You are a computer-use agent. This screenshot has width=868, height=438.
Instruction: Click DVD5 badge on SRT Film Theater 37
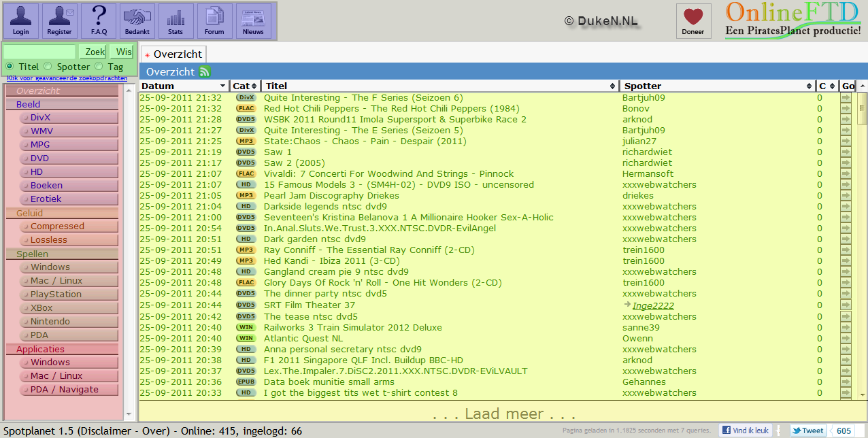click(246, 305)
